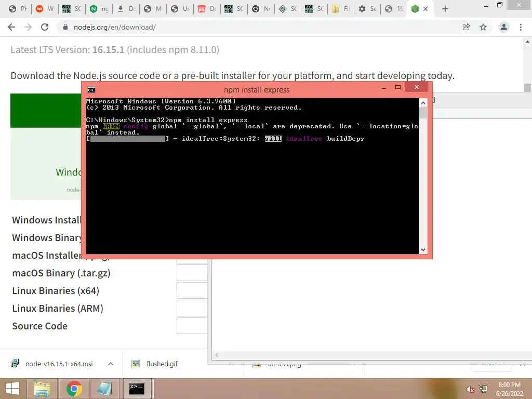Click command prompt taskbar icon
The height and width of the screenshot is (399, 532).
coord(137,389)
